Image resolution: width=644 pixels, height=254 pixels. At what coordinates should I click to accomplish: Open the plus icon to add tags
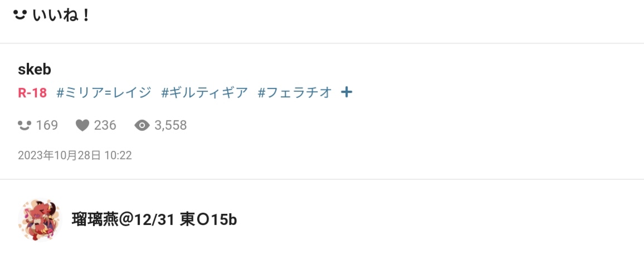347,92
